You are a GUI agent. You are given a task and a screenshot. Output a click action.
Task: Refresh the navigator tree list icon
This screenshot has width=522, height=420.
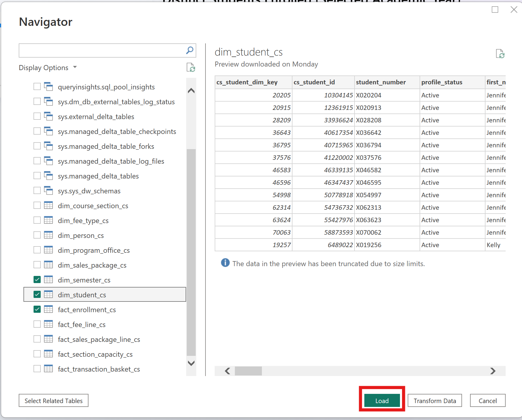[191, 67]
